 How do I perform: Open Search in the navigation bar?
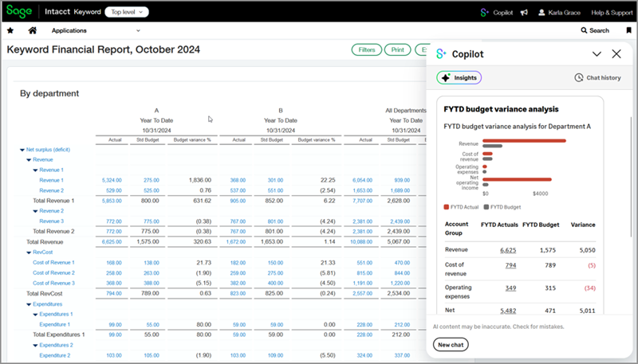594,30
